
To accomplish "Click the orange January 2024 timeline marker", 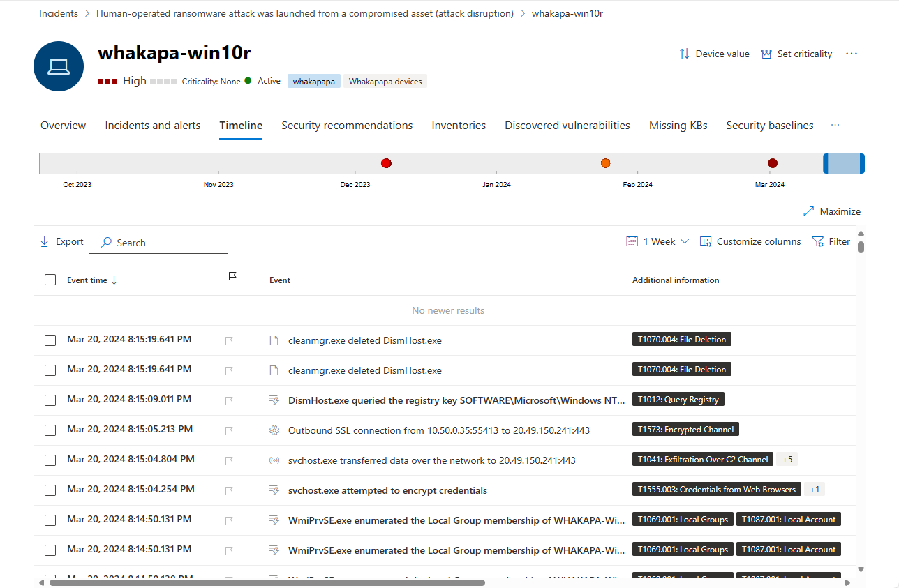I will [x=605, y=163].
